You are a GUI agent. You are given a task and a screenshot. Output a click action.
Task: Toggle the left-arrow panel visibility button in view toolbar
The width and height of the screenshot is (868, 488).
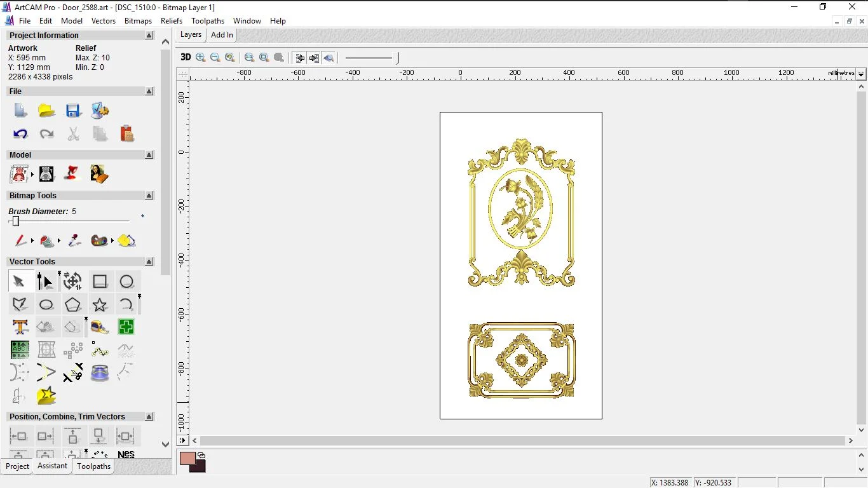(300, 58)
